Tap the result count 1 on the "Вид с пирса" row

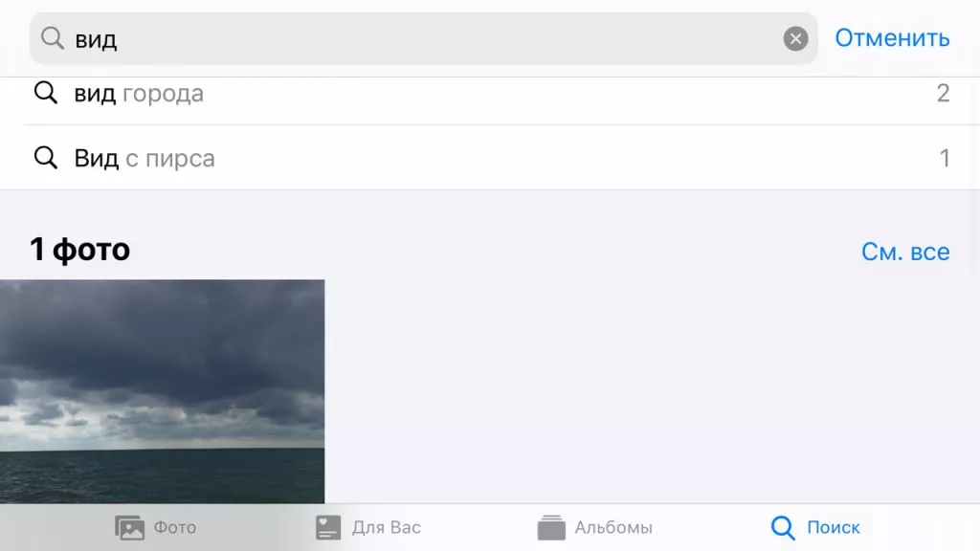pyautogui.click(x=945, y=159)
